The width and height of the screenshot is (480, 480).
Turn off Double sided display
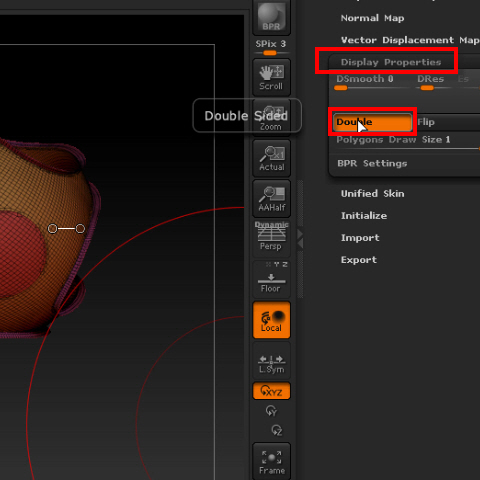pyautogui.click(x=372, y=122)
